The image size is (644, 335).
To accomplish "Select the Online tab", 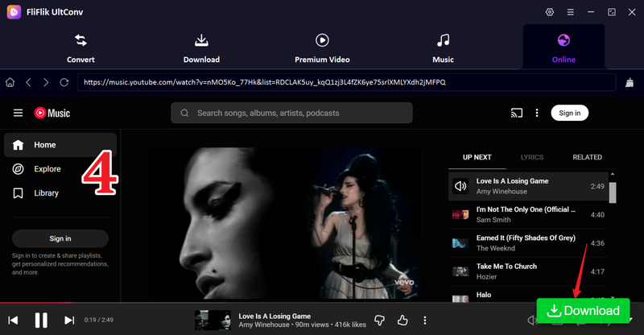I will 563,48.
